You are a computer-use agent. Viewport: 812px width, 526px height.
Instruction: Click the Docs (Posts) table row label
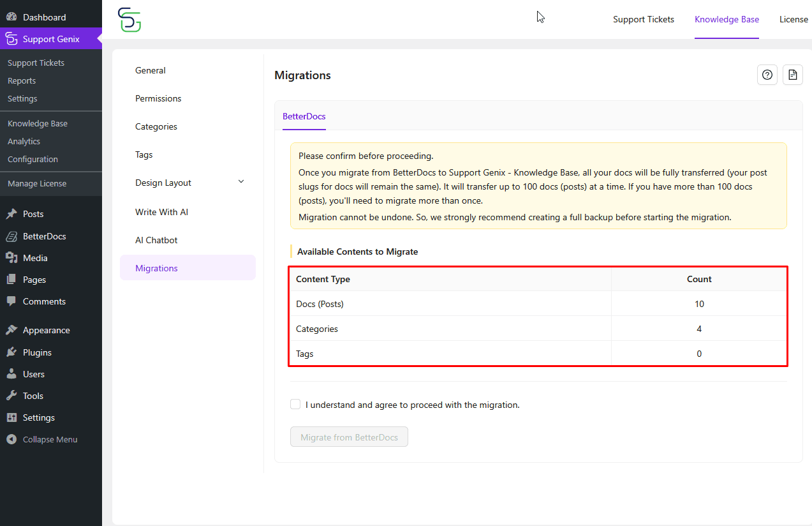click(x=320, y=304)
